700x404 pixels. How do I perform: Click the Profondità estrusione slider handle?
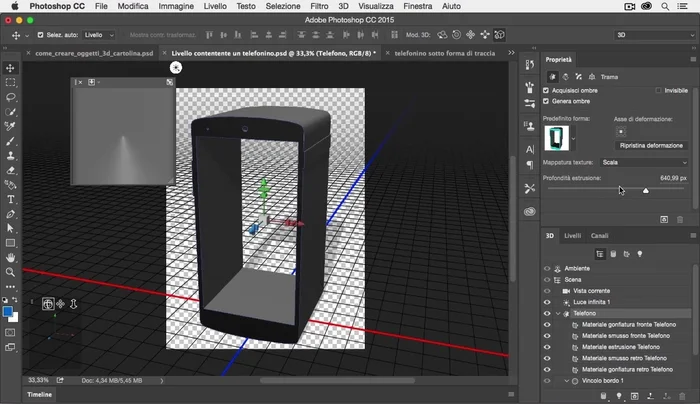click(x=645, y=190)
